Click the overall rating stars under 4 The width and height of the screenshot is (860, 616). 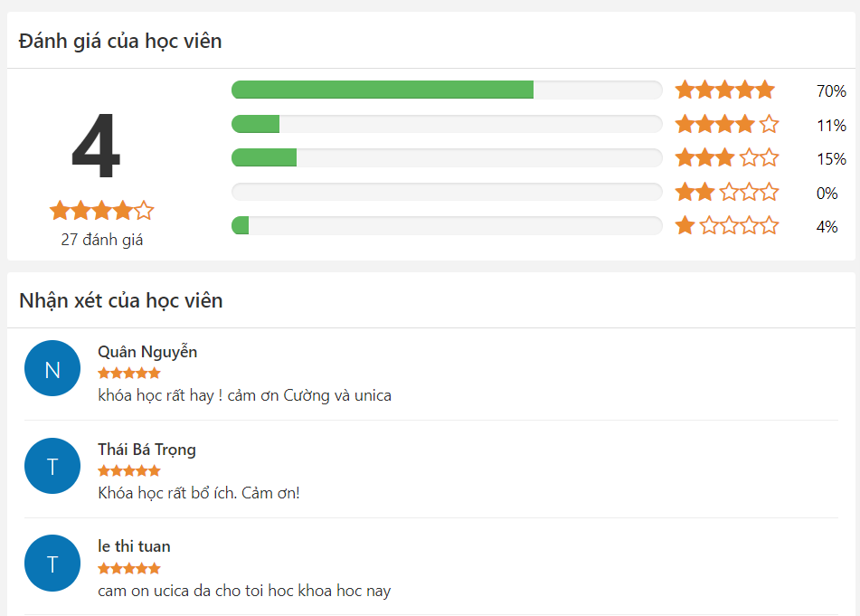[101, 211]
